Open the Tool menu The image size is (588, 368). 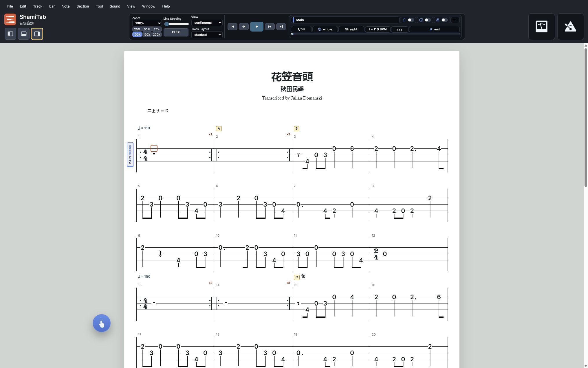[x=99, y=6]
